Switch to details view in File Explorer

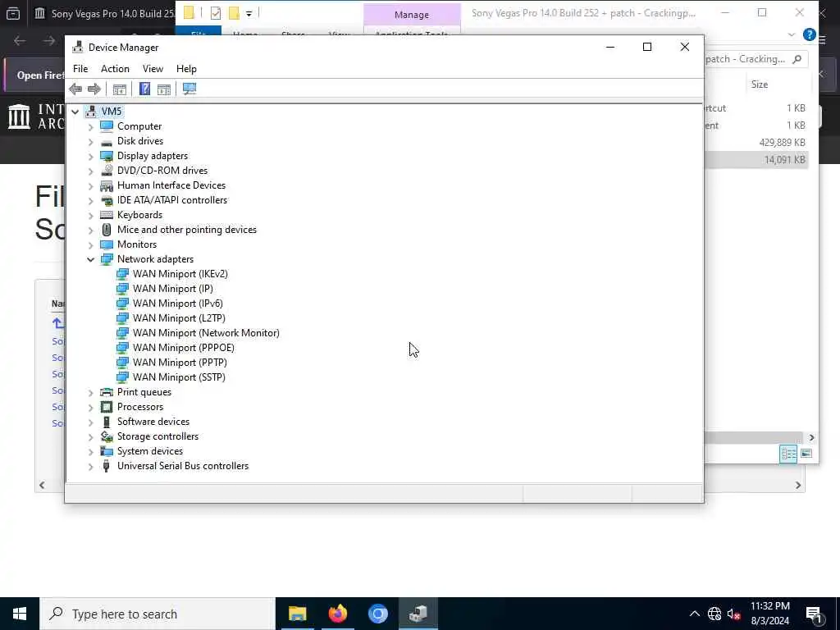[x=788, y=454]
